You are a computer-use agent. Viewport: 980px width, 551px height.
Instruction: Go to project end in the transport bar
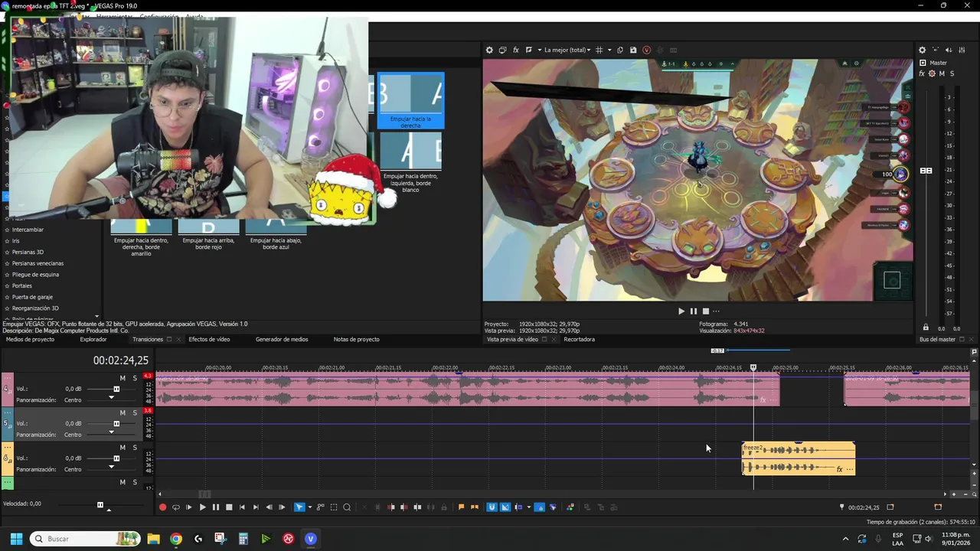click(x=255, y=507)
